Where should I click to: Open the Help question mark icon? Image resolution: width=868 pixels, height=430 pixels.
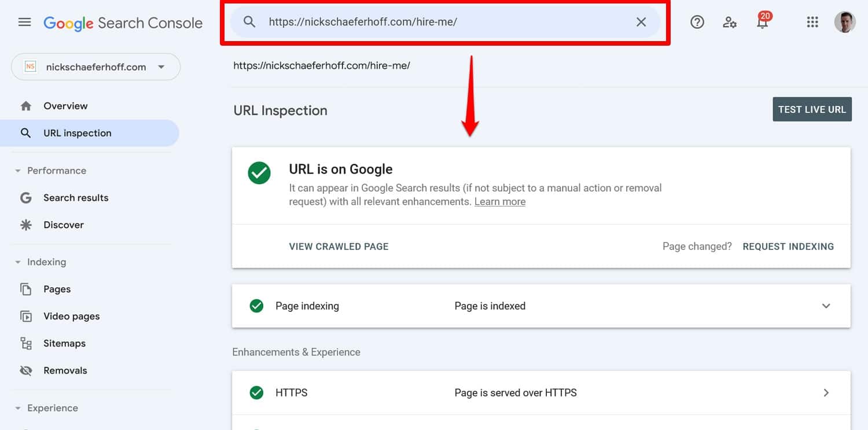697,22
